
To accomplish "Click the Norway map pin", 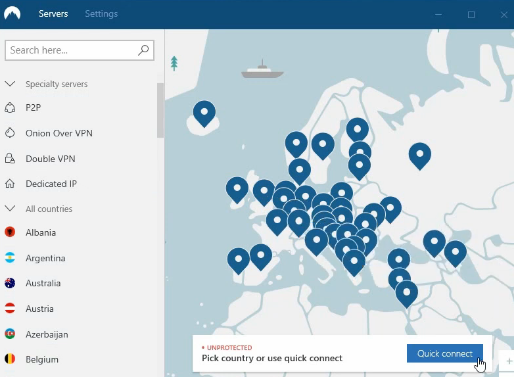I will (296, 144).
